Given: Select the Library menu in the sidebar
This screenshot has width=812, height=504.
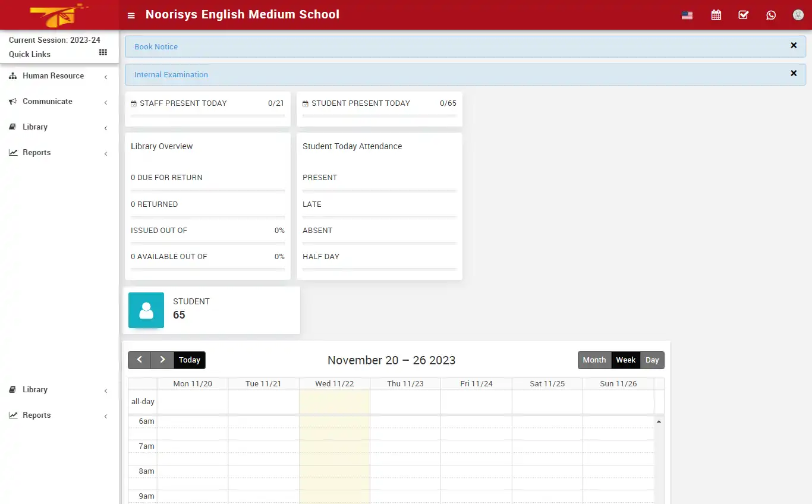Looking at the screenshot, I should (x=35, y=127).
